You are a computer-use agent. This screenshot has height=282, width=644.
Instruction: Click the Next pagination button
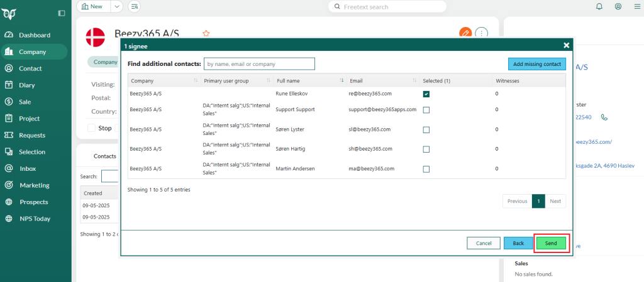tap(555, 201)
